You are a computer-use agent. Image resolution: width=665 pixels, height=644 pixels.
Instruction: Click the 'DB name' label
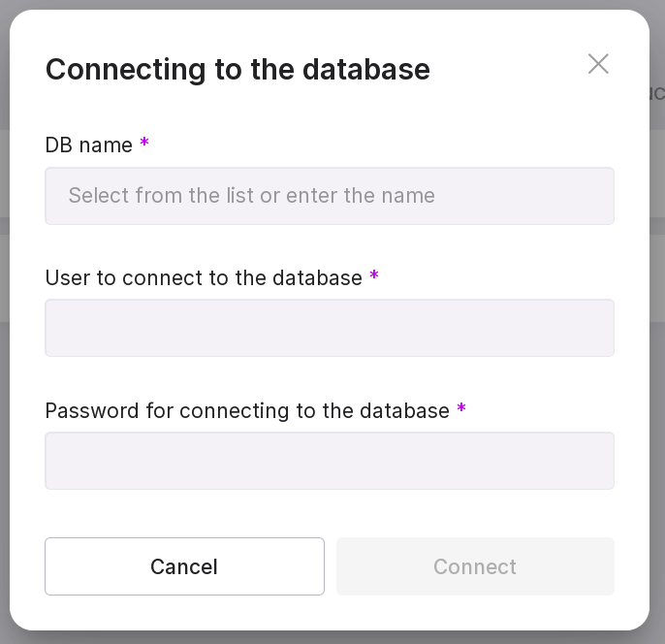pos(89,145)
